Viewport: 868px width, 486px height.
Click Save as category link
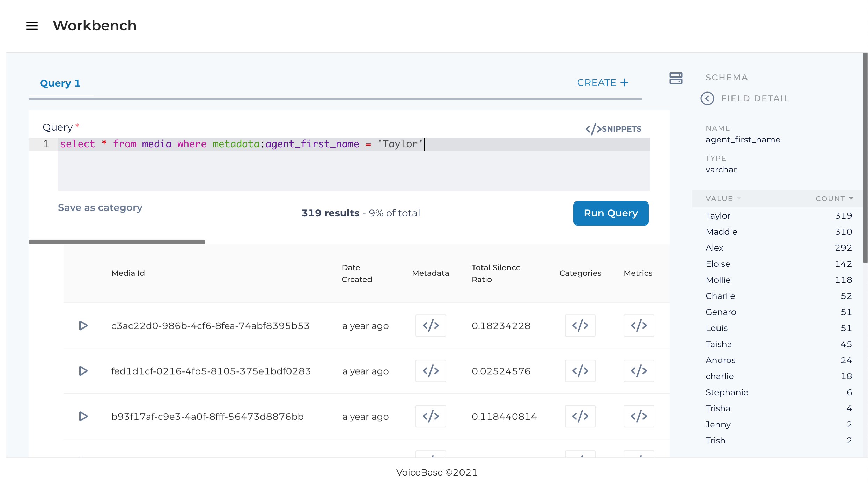click(x=100, y=208)
